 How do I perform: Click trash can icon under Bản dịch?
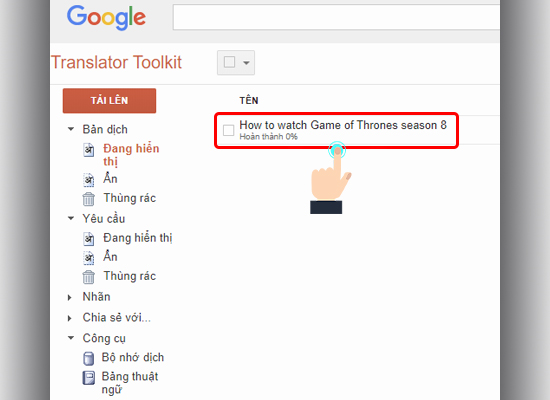(89, 199)
